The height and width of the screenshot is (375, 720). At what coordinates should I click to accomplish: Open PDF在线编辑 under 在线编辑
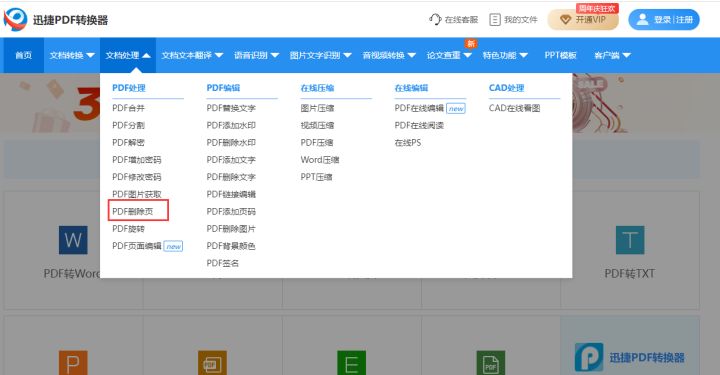419,108
